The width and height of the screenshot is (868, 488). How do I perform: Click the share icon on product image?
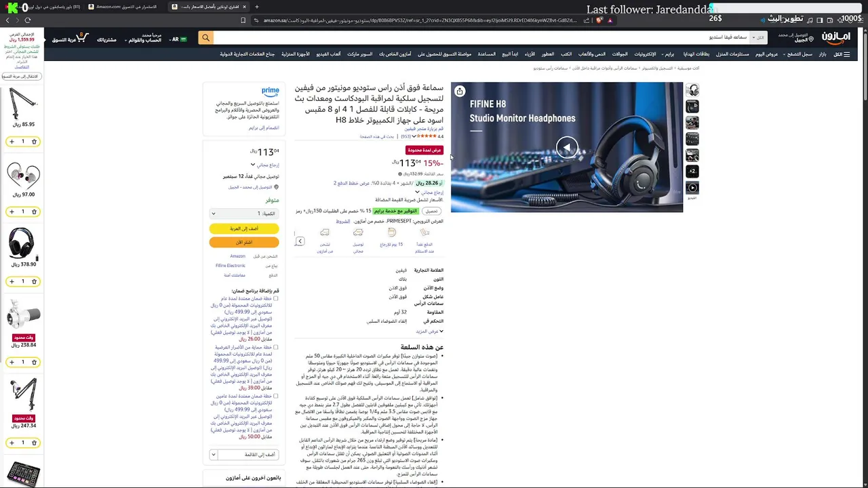click(460, 91)
